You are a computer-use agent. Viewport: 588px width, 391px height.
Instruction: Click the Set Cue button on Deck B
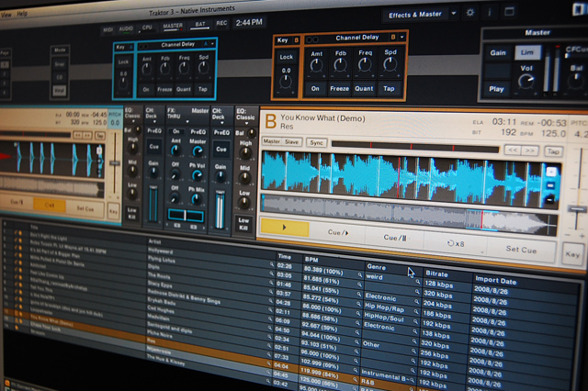coord(522,249)
